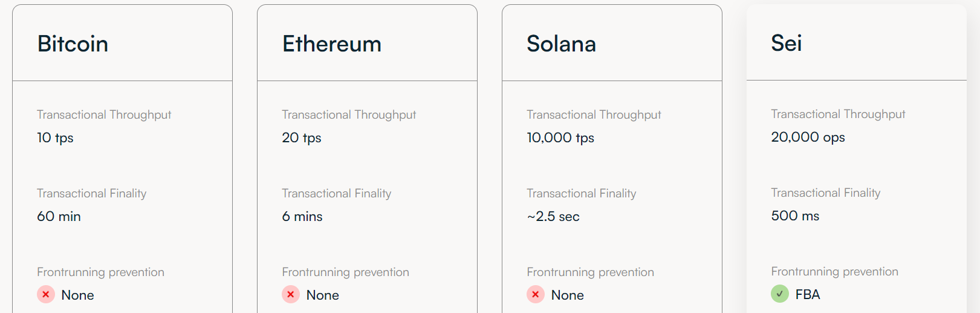Click Transactional Finality label in Solana card
Image resolution: width=980 pixels, height=313 pixels.
[x=581, y=193]
